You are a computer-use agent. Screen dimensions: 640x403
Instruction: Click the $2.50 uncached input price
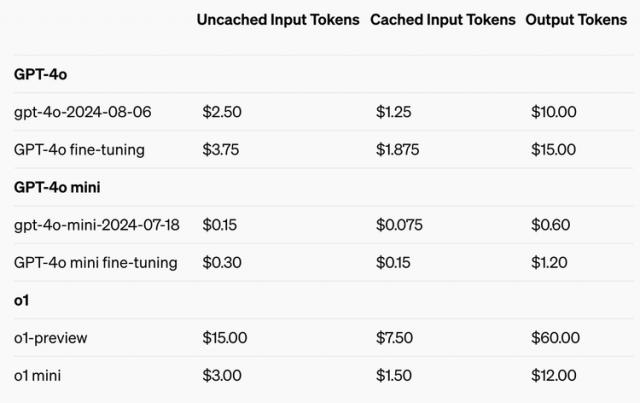coord(223,112)
